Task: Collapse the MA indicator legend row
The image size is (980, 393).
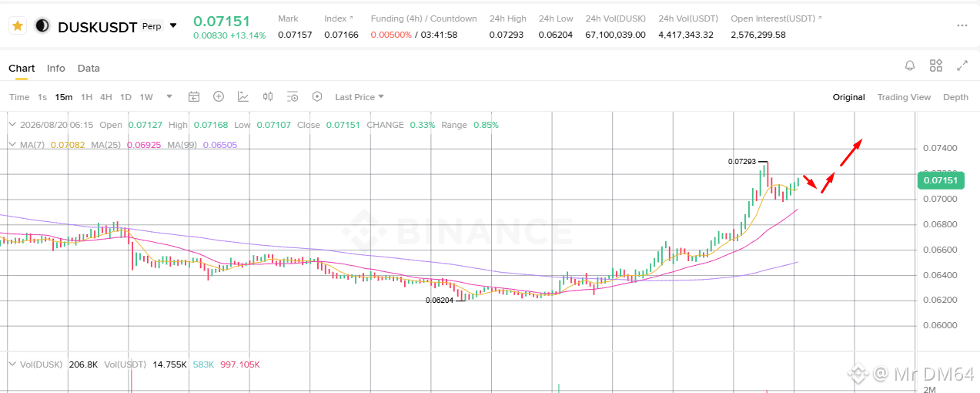Action: [x=12, y=144]
